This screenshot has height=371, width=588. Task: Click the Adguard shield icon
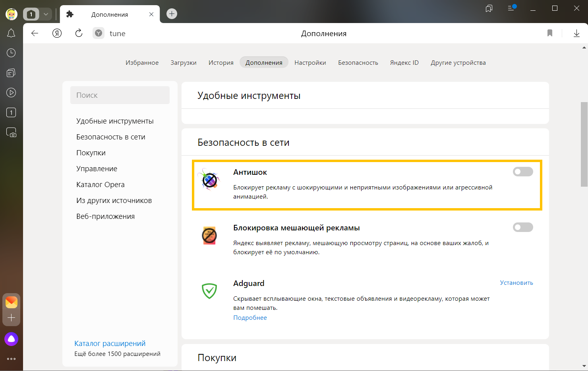(209, 291)
